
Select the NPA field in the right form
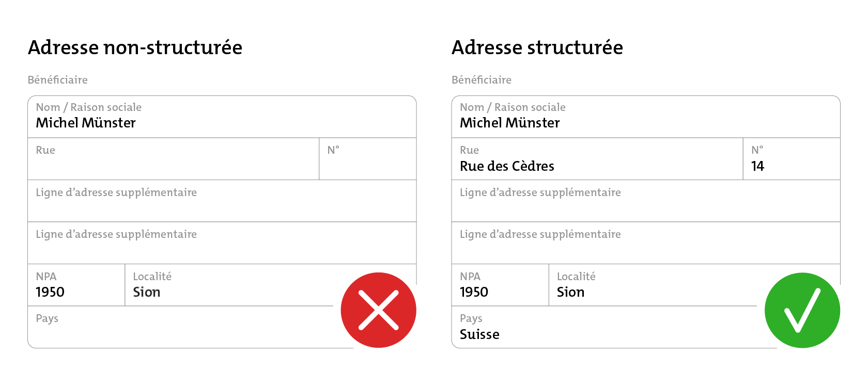pyautogui.click(x=500, y=285)
